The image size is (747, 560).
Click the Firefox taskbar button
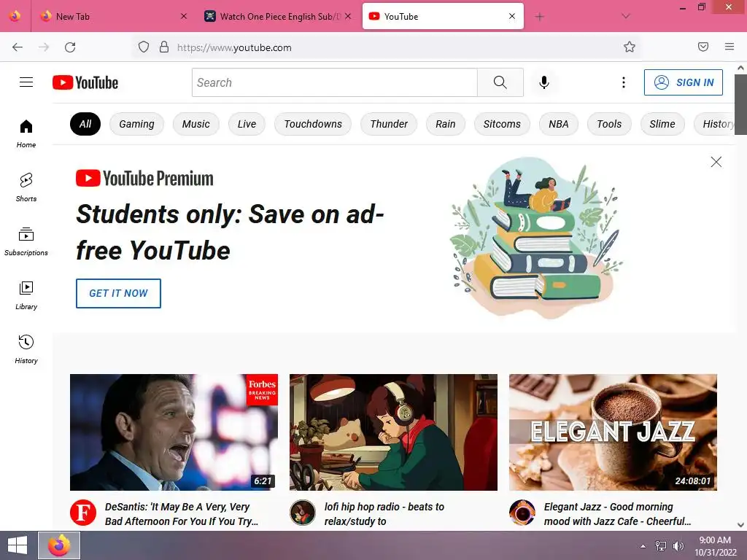[x=59, y=545]
